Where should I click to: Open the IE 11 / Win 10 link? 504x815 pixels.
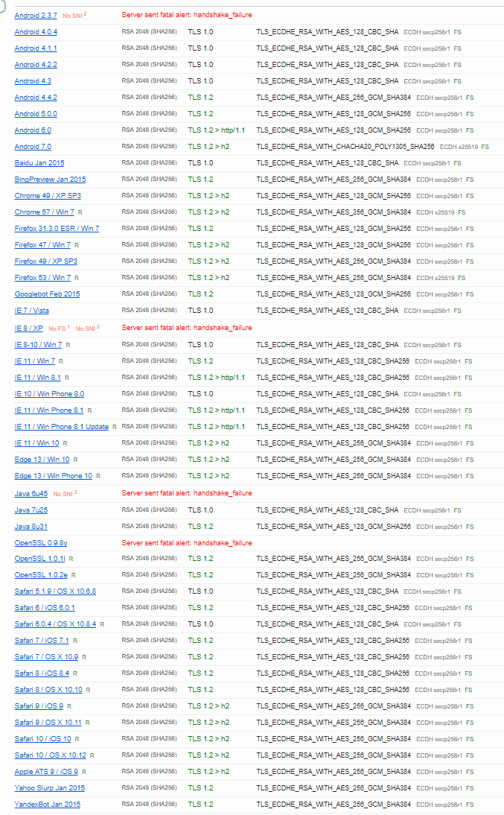pyautogui.click(x=37, y=443)
